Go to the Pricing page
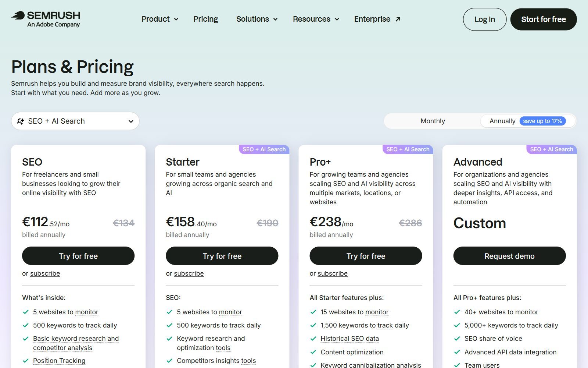 tap(206, 19)
